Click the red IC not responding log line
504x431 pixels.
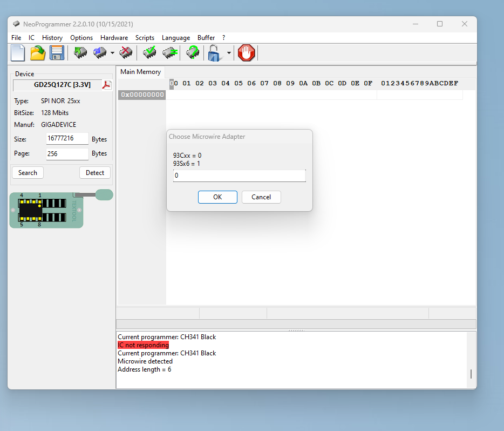144,345
